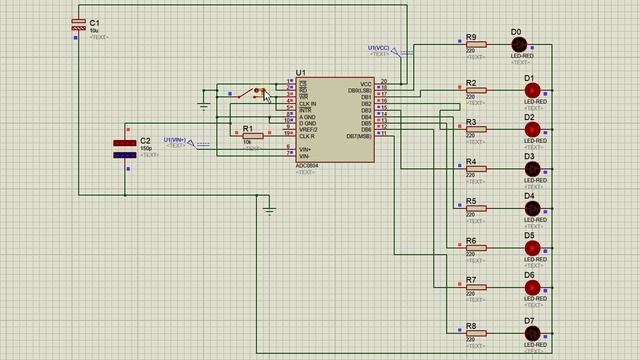Click the C2 reference label
This screenshot has height=360, width=640.
(145, 141)
